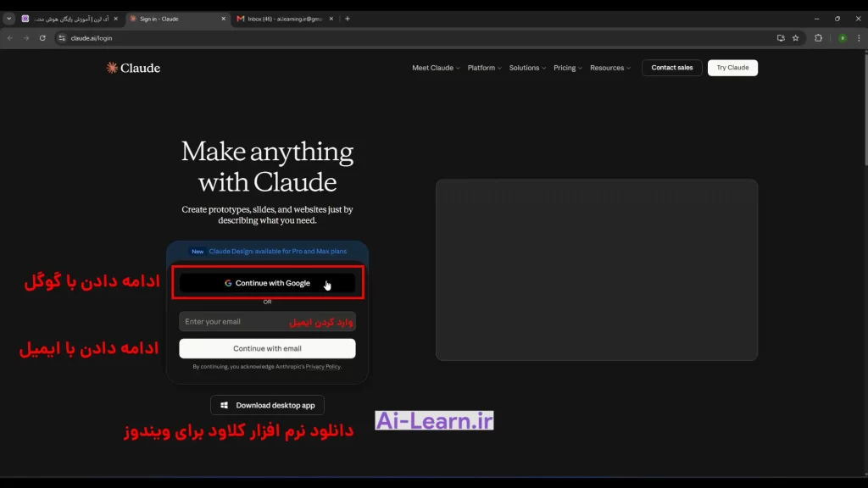Expand the Meet Claude menu

coord(436,68)
